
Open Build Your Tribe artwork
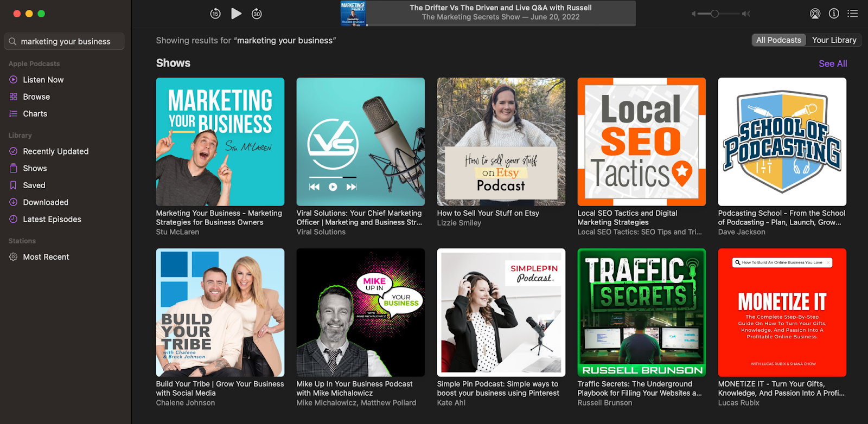[x=220, y=312]
